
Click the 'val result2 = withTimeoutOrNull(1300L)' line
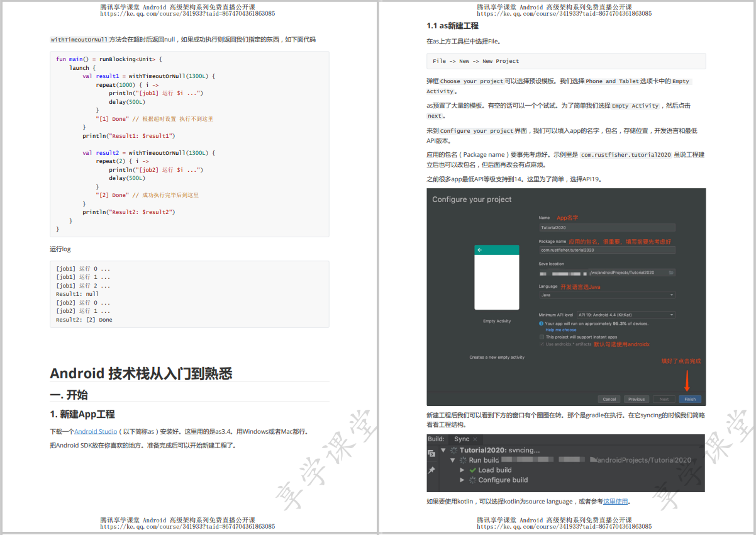tap(149, 153)
